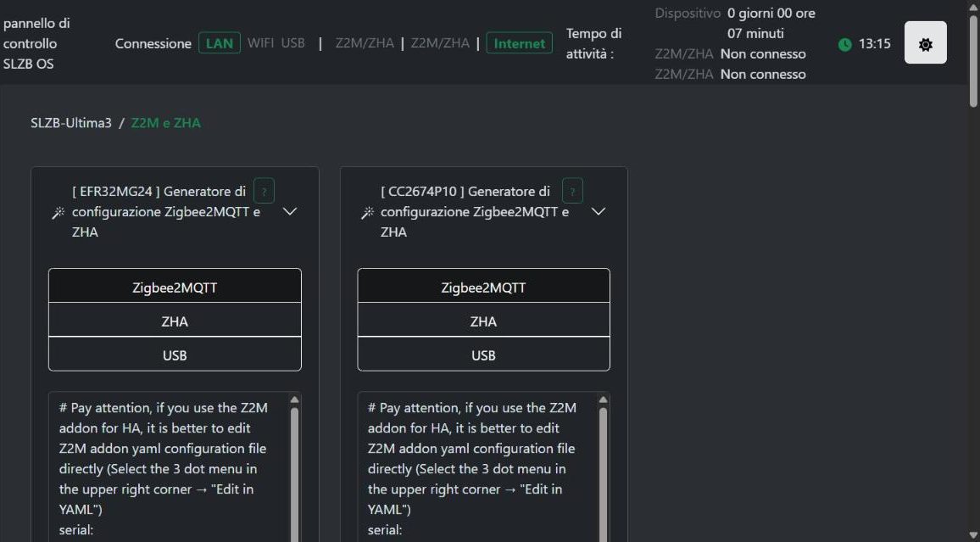Go to SLZB-Ultima3 breadcrumb link
The image size is (980, 542).
(71, 122)
